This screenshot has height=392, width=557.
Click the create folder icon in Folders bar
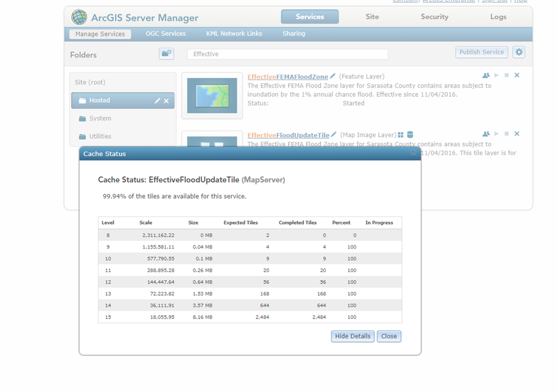click(166, 53)
